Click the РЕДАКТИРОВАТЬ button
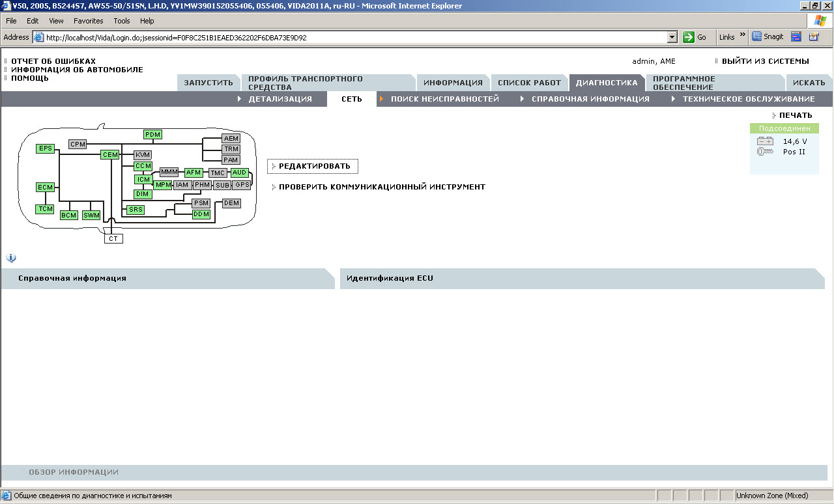Image resolution: width=834 pixels, height=504 pixels. pos(314,166)
